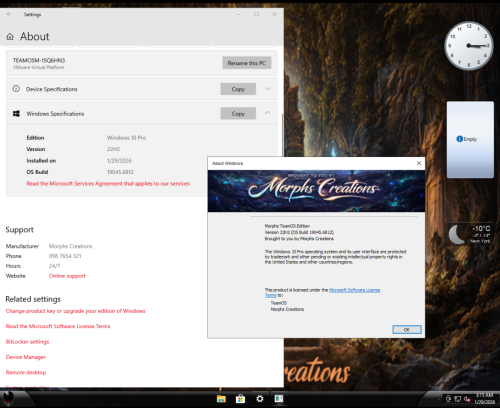Click OK in About Windows dialog
The image size is (500, 408).
point(407,329)
